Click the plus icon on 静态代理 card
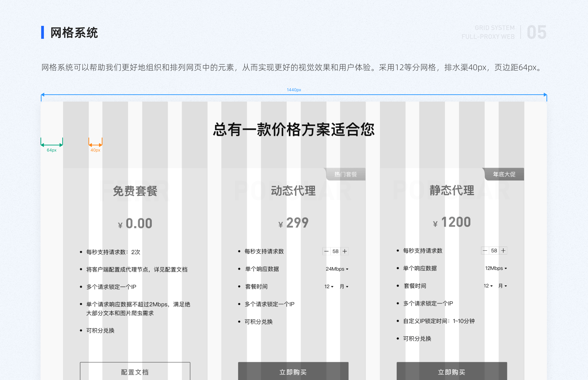This screenshot has width=588, height=380. click(x=503, y=250)
